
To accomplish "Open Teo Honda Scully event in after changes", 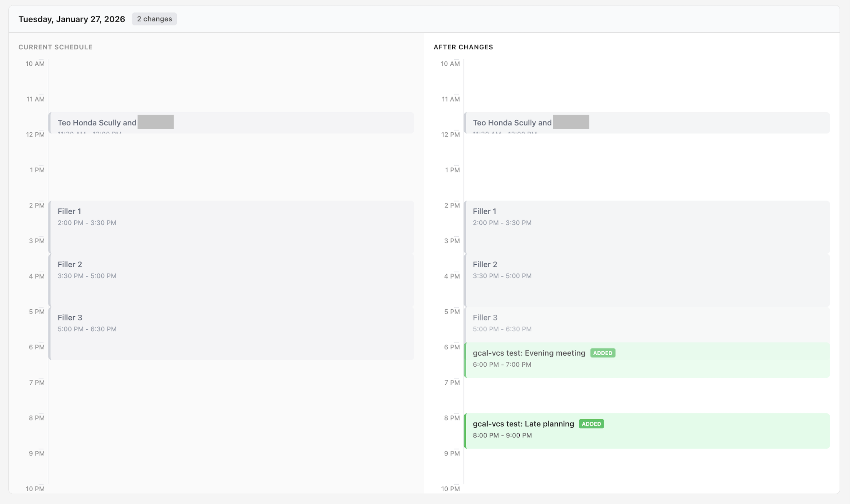I will 647,123.
